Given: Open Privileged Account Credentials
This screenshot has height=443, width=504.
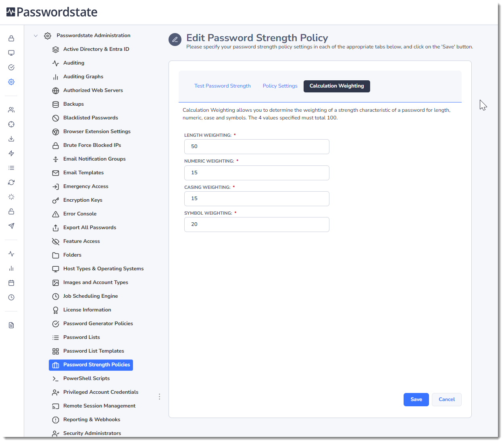Looking at the screenshot, I should click(101, 392).
